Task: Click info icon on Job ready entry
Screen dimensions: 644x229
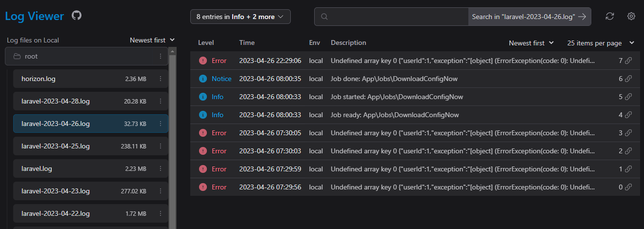Action: (x=203, y=115)
